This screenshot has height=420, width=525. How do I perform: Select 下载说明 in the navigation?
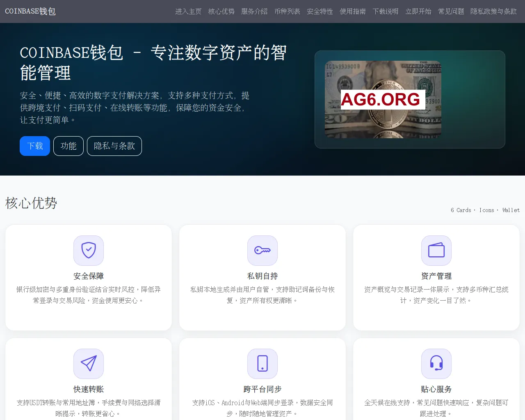coord(386,11)
